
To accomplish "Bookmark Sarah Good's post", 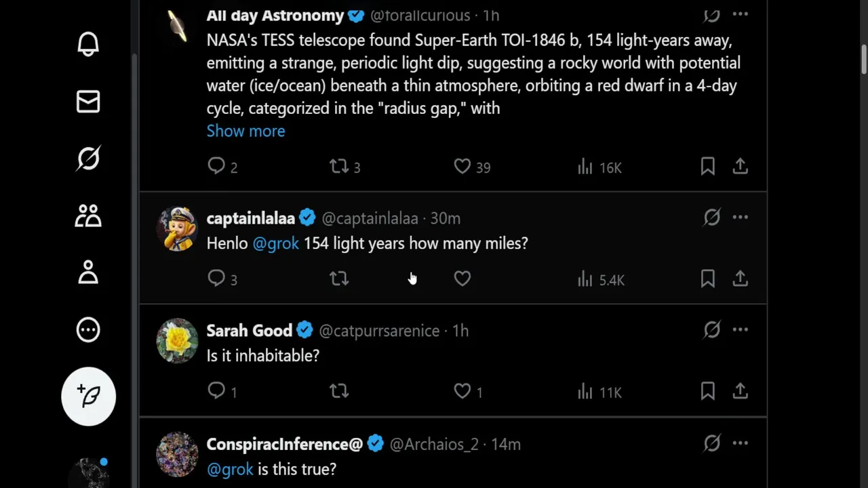I will (707, 391).
